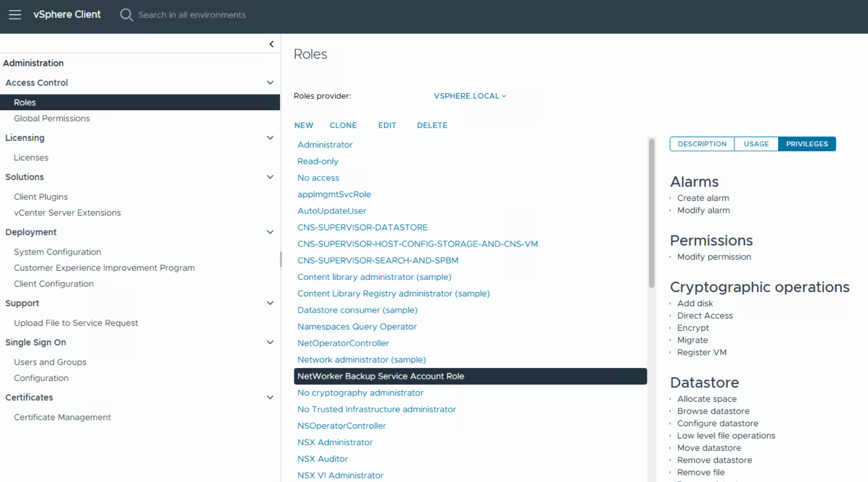
Task: Collapse the Access Control section
Action: tap(270, 82)
